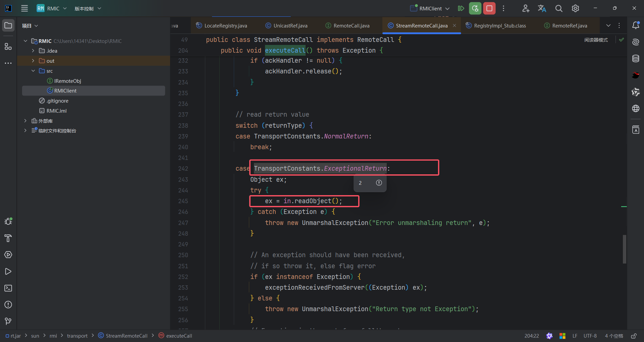The image size is (644, 342).
Task: Select .gitignore file in tree
Action: point(54,101)
